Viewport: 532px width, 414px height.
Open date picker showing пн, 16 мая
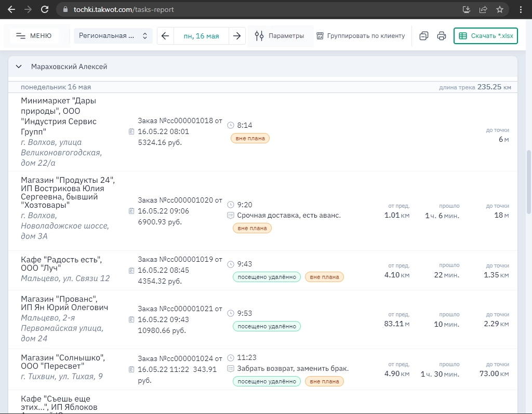pos(201,36)
